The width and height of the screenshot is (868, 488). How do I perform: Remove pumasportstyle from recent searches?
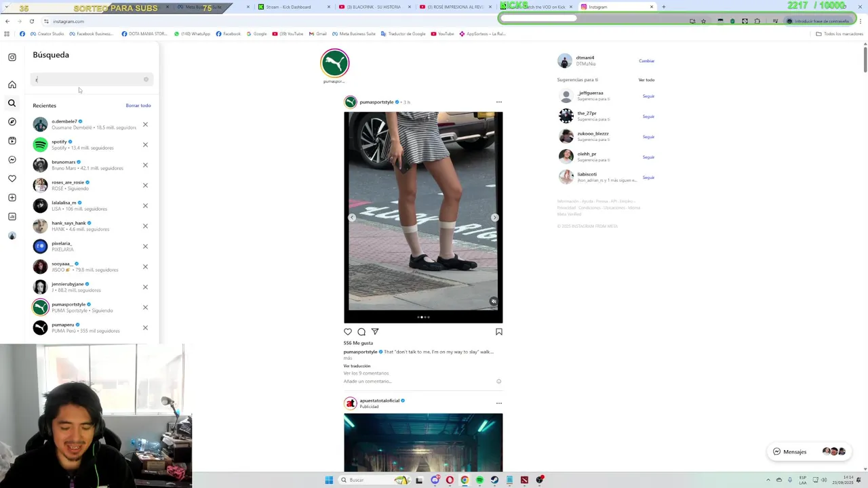click(x=145, y=308)
